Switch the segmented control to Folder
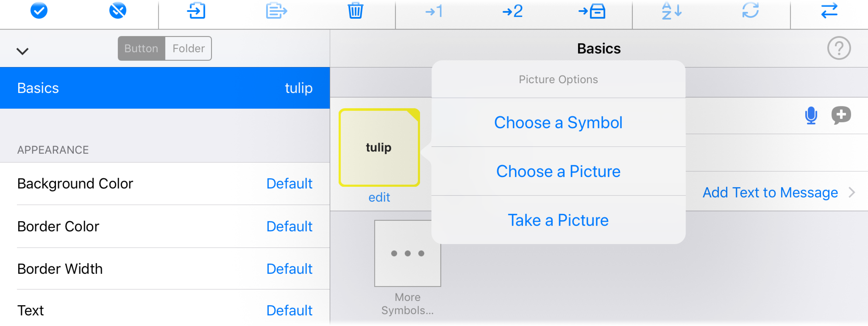This screenshot has height=326, width=868. click(x=188, y=48)
